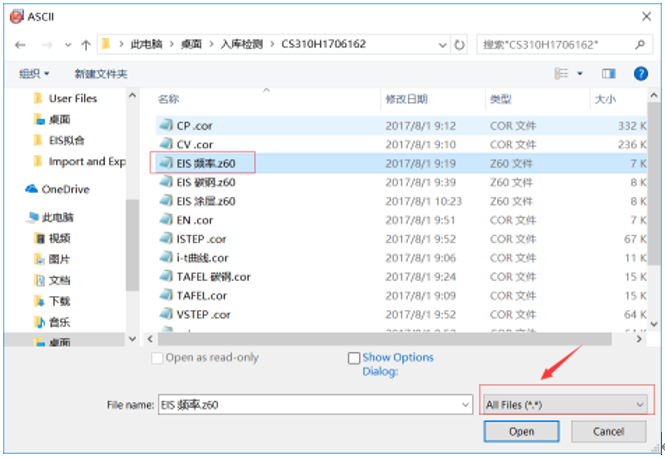Screen dimensions: 665x458
Task: Select file TAFEL.cor
Action: 401,296
